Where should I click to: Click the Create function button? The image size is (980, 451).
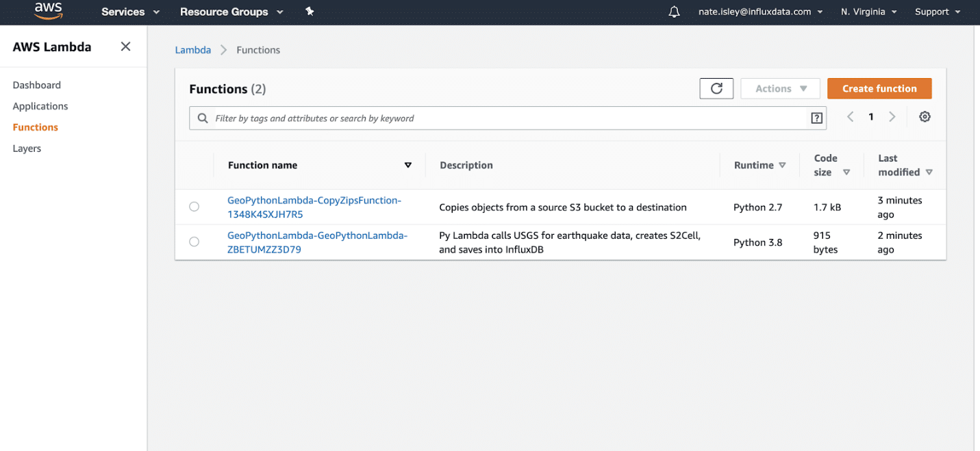tap(879, 88)
